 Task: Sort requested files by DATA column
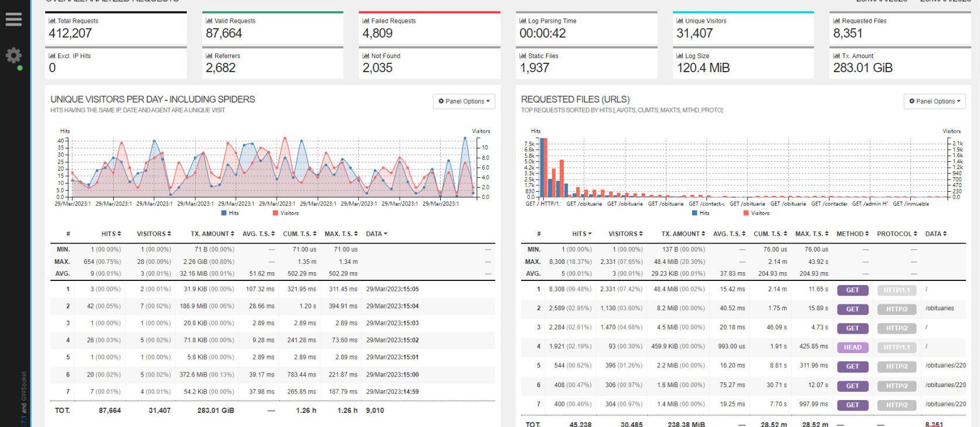click(x=936, y=233)
